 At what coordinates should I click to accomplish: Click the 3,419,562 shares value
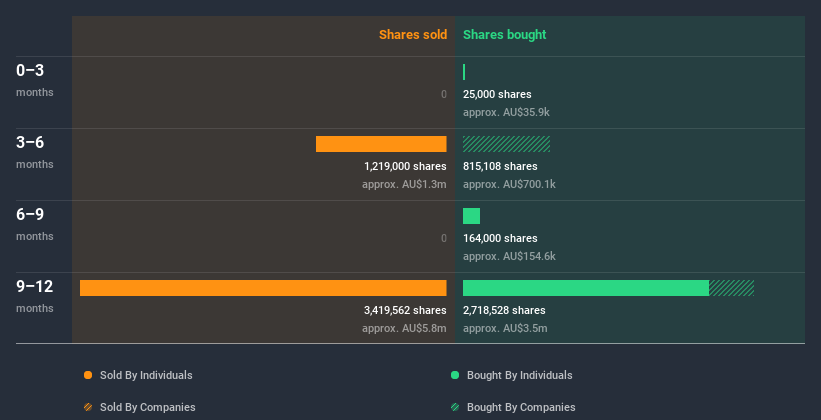(405, 310)
